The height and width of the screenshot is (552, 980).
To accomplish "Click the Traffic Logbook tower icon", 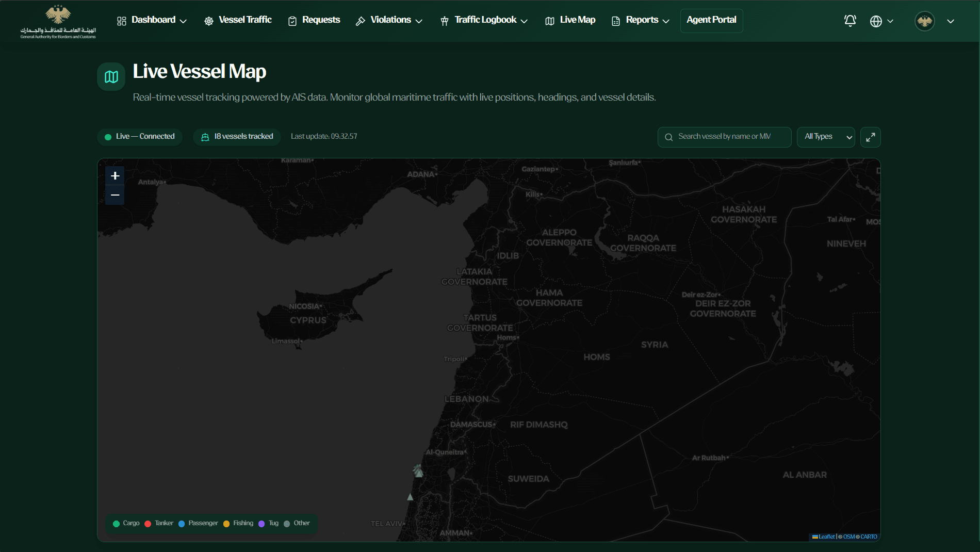I will coord(445,21).
